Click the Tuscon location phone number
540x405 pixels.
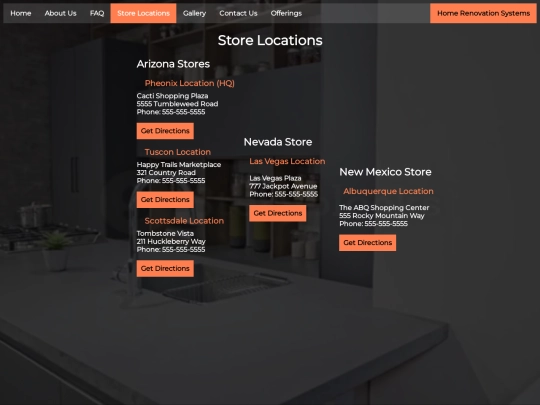tap(171, 181)
